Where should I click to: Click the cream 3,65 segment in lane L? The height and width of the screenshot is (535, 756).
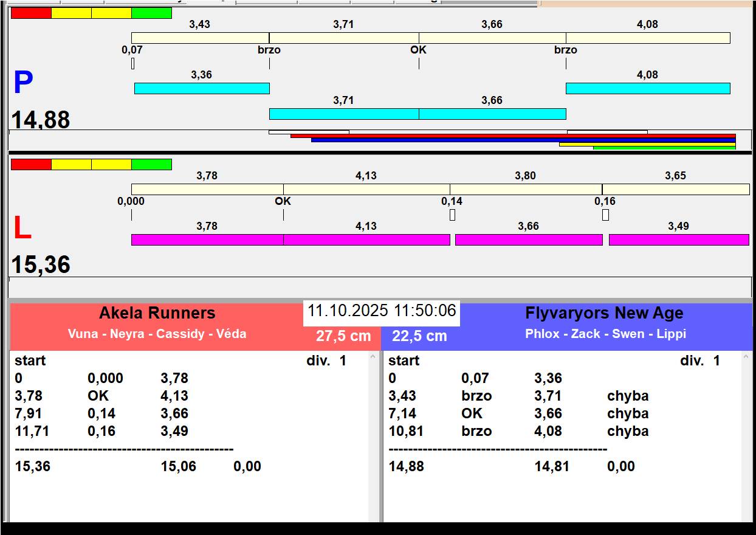click(x=676, y=189)
